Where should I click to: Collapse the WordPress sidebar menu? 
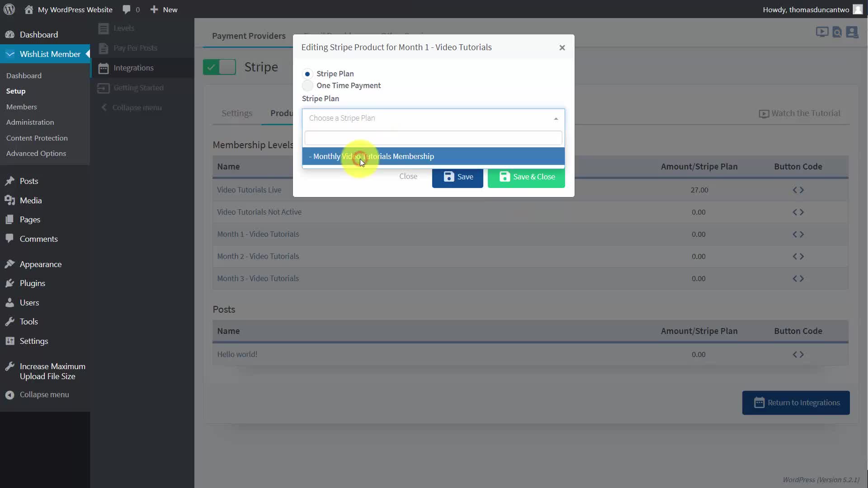37,395
